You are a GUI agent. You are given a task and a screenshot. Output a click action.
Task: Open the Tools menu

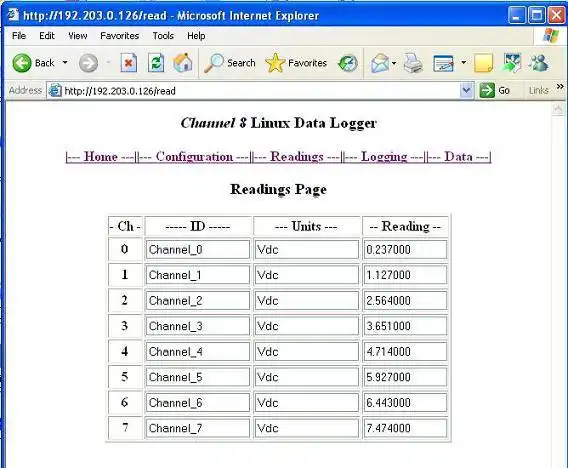pyautogui.click(x=163, y=36)
